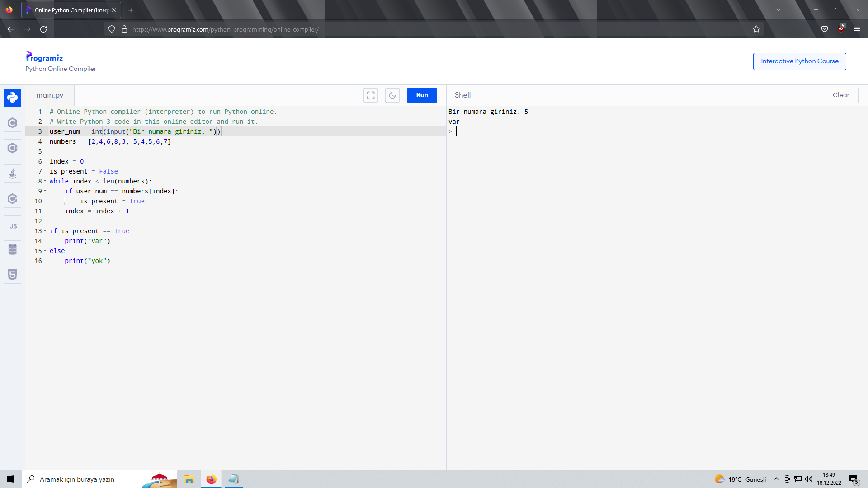Switch to the C compiler icon
Viewport: 868px width, 488px height.
tap(12, 123)
